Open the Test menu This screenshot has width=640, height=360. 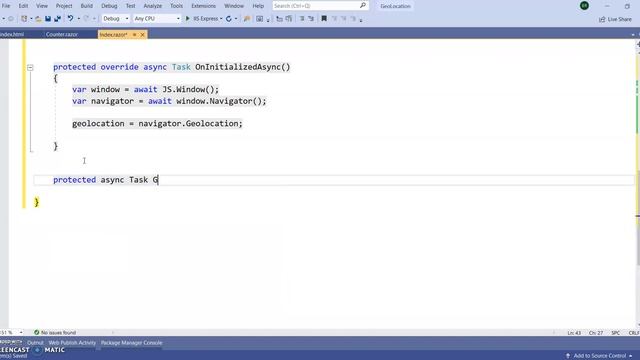130,6
